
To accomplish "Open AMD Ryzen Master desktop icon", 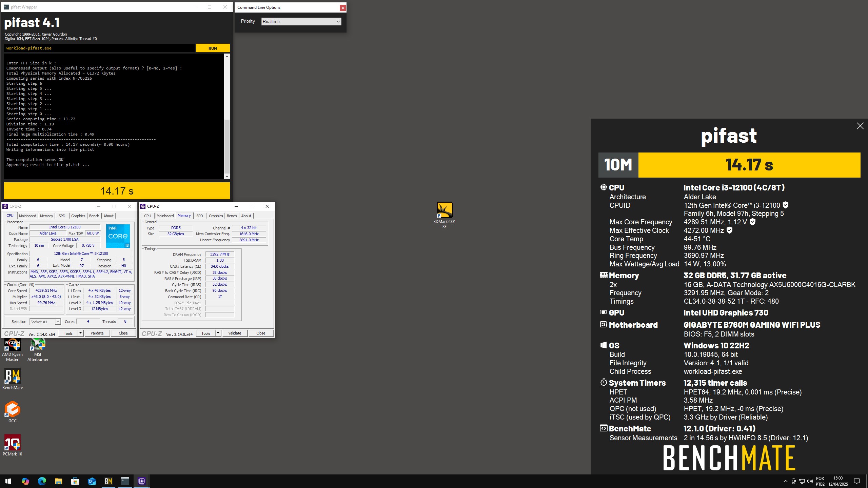I will tap(12, 350).
